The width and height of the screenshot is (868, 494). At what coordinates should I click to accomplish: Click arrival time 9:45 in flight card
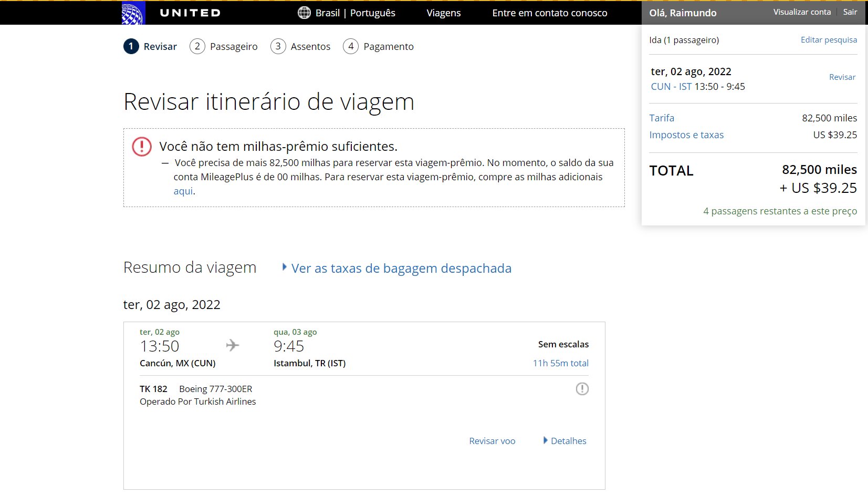pyautogui.click(x=289, y=346)
